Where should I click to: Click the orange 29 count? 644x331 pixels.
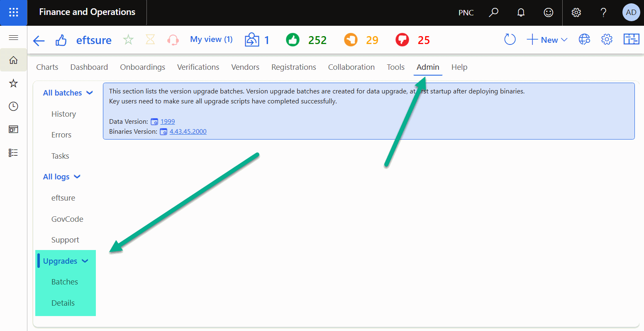pyautogui.click(x=372, y=40)
